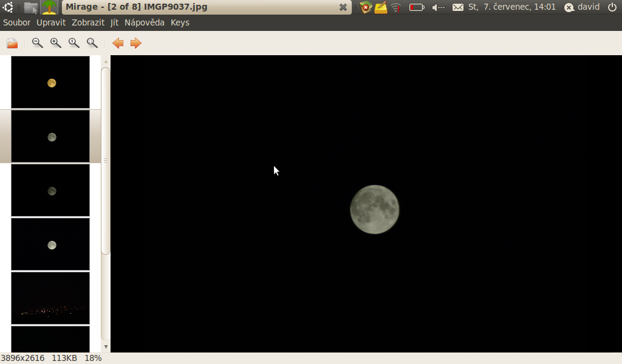Select the third dark moon thumbnail

tap(50, 190)
